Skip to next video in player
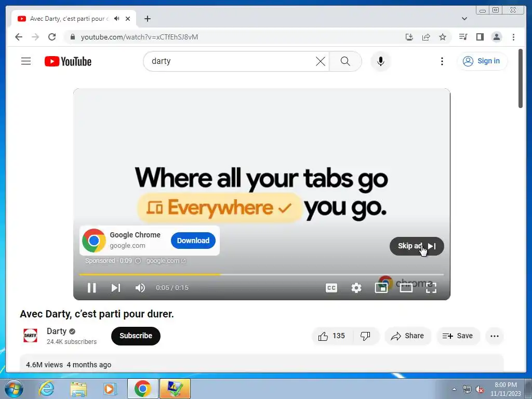 [116, 288]
